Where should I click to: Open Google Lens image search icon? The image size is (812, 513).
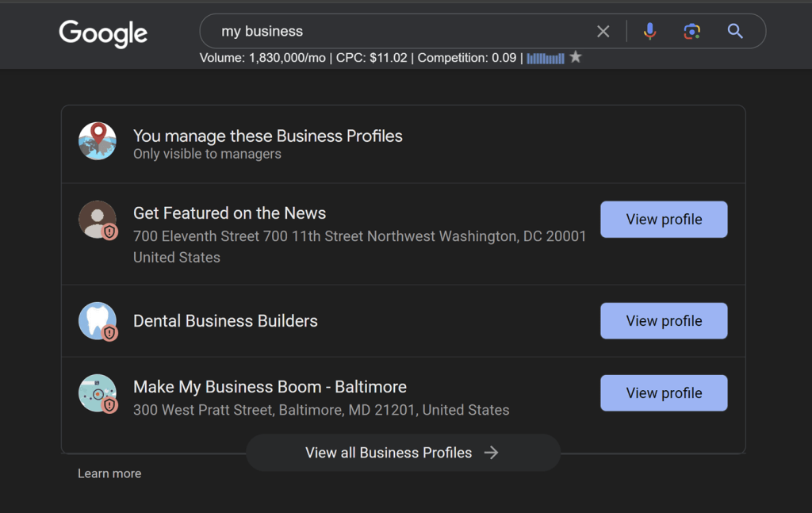tap(692, 32)
